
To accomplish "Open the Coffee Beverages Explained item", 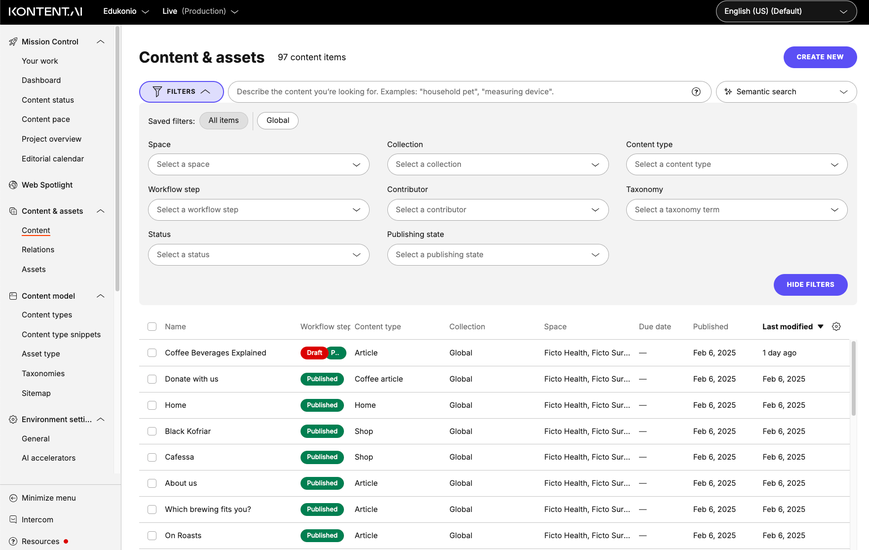I will [x=215, y=353].
